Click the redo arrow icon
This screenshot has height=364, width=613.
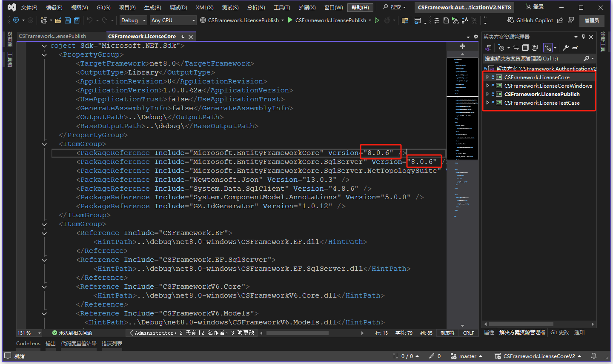tap(105, 20)
